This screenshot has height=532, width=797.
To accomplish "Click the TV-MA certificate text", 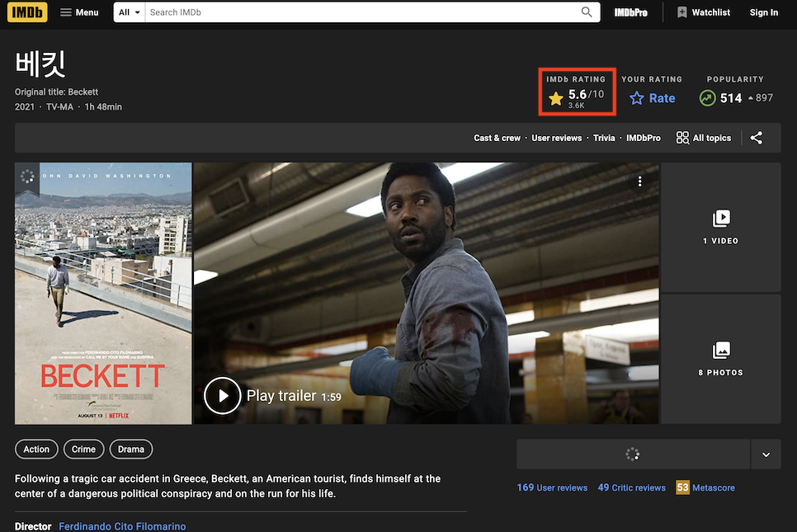I will tap(59, 106).
